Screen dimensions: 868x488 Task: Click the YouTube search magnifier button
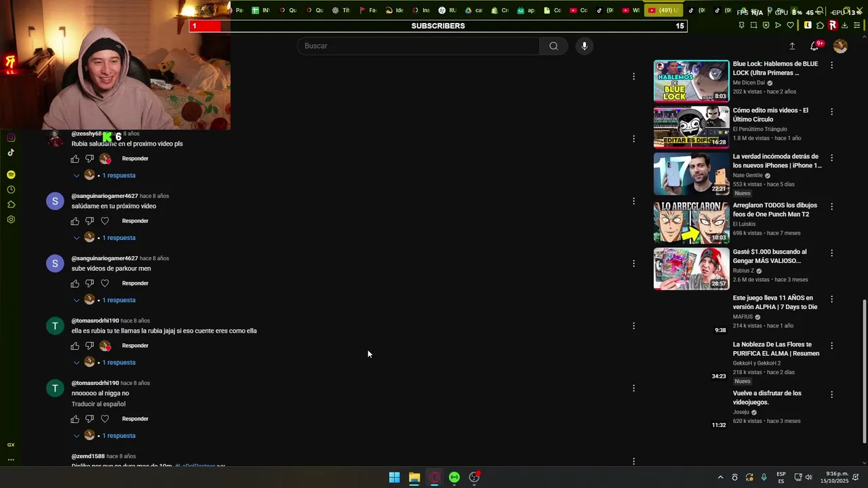click(x=553, y=46)
